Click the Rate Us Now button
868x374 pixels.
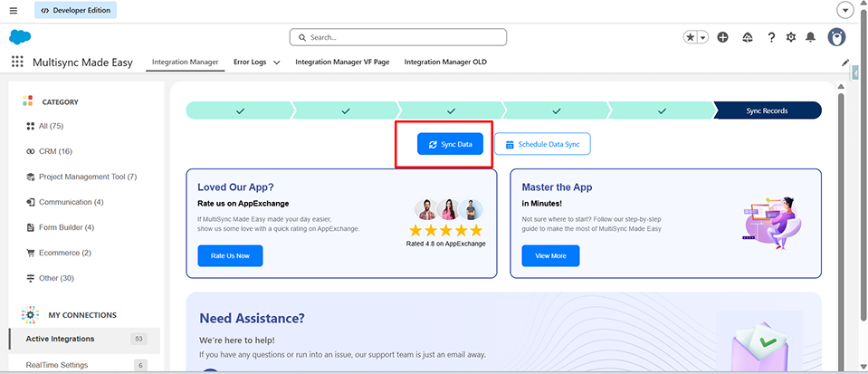pyautogui.click(x=230, y=256)
